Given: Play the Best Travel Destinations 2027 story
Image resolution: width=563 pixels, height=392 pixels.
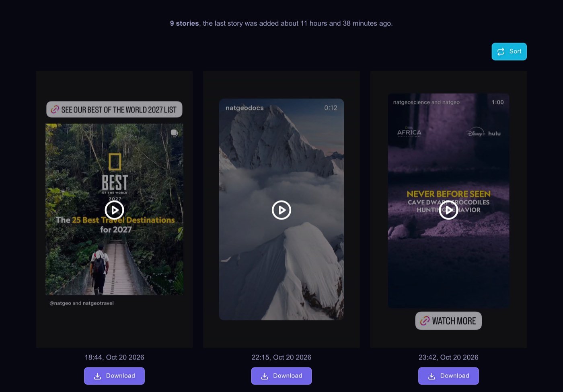Looking at the screenshot, I should [x=115, y=210].
